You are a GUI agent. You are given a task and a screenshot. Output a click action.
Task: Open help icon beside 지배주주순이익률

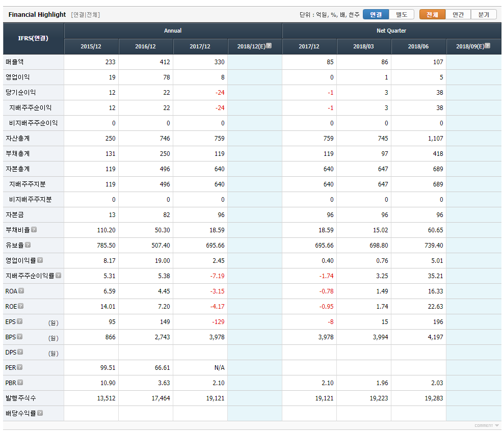59,276
